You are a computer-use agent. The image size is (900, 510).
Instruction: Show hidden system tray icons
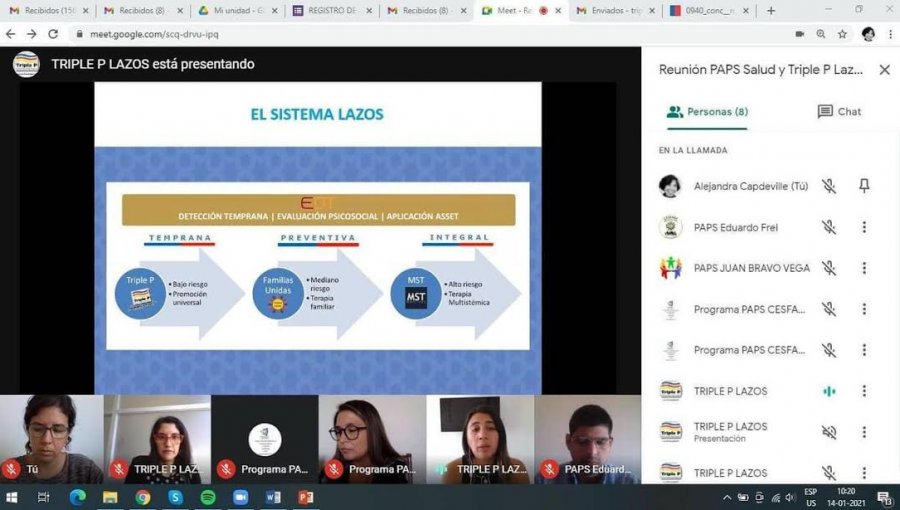click(727, 497)
